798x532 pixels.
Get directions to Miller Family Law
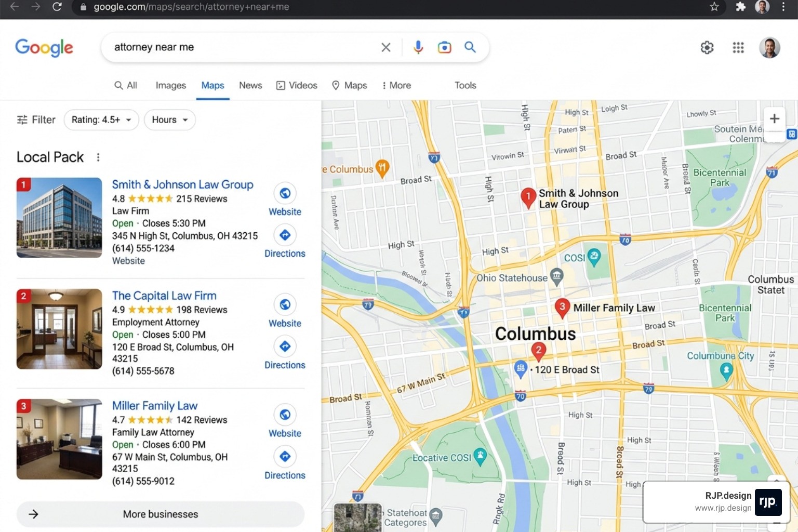285,456
